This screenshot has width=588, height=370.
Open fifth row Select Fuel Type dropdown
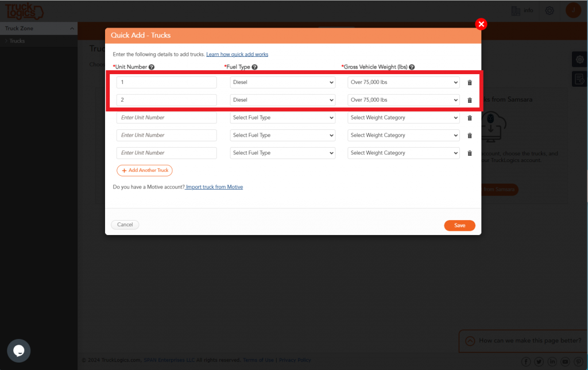(x=283, y=153)
